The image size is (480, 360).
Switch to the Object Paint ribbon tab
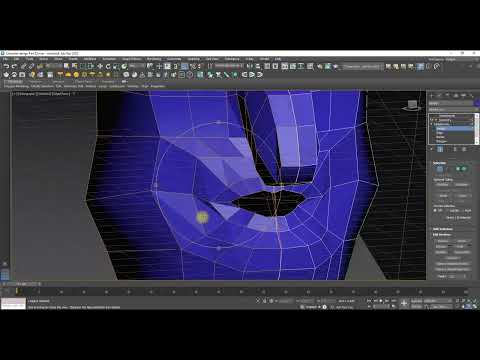83,81
